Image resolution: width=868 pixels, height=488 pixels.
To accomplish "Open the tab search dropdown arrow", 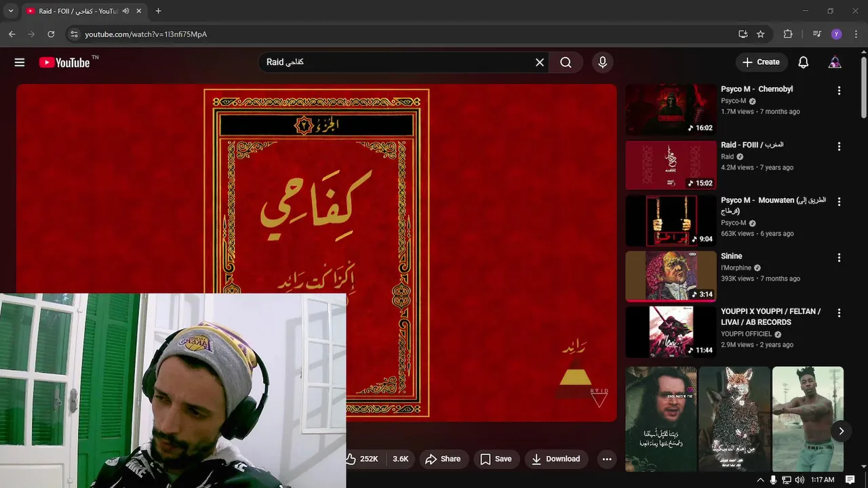I will click(10, 11).
